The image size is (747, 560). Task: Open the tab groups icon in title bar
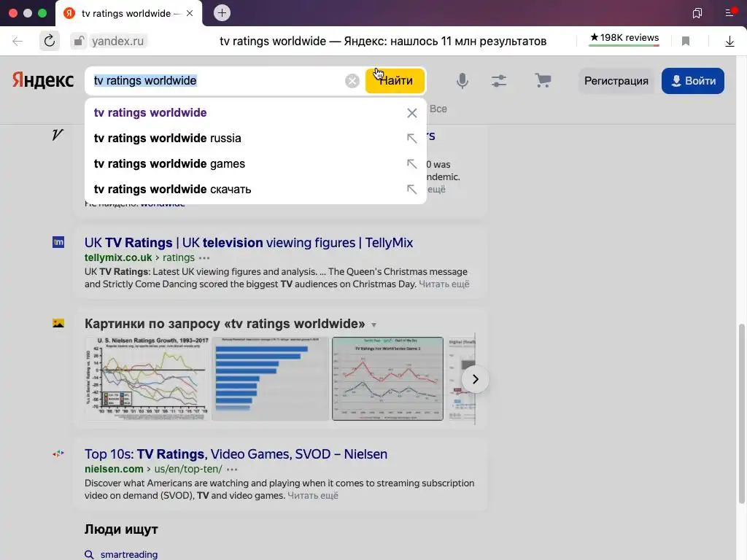[697, 13]
